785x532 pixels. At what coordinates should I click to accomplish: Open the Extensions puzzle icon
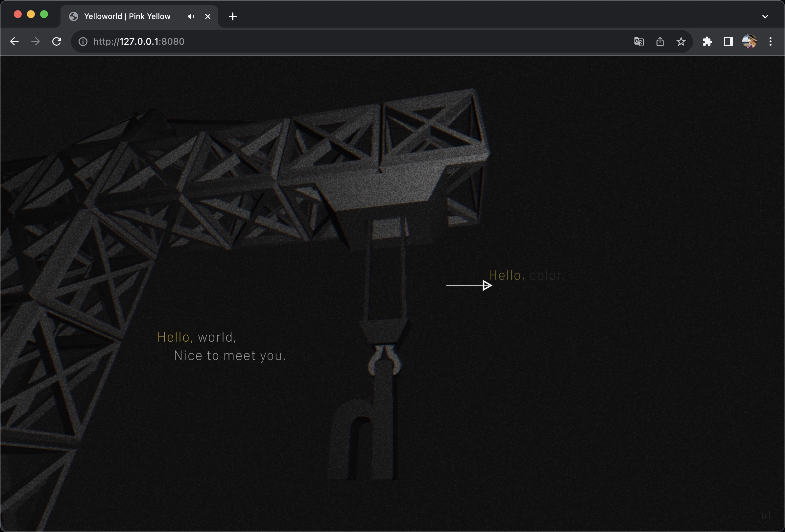707,41
